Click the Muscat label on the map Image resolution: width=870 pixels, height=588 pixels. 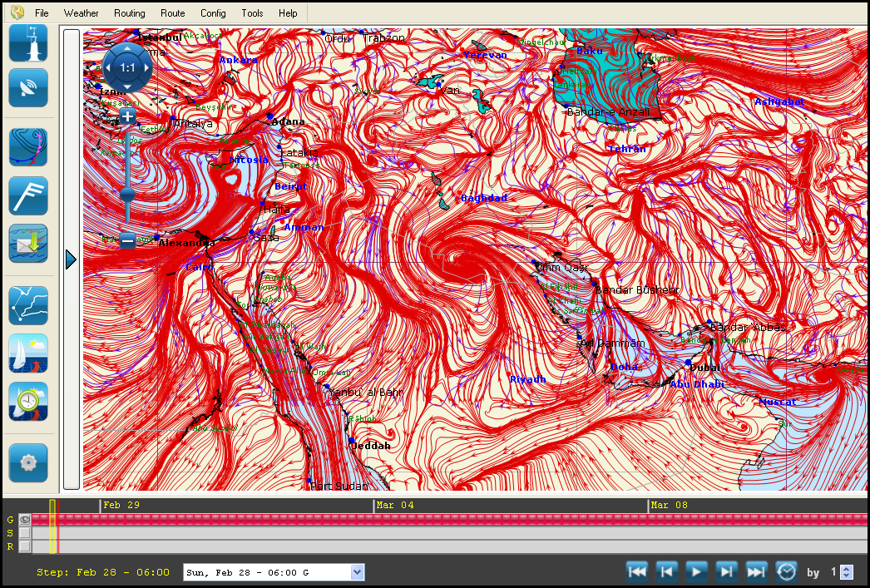click(777, 402)
